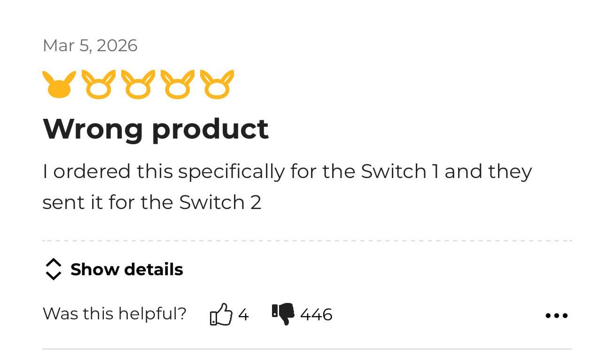The height and width of the screenshot is (364, 606).
Task: Click the Show details label
Action: point(126,270)
